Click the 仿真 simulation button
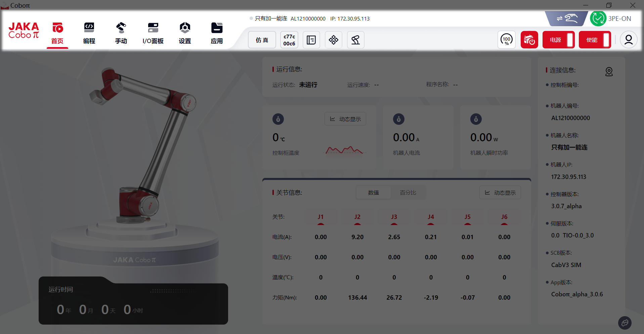Viewport: 644px width, 334px height. click(x=262, y=40)
